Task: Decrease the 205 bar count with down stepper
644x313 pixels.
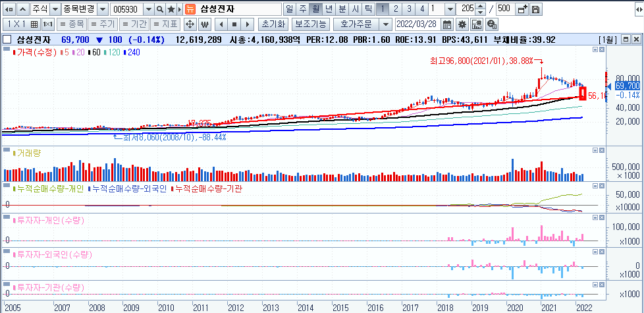Action: coord(481,12)
